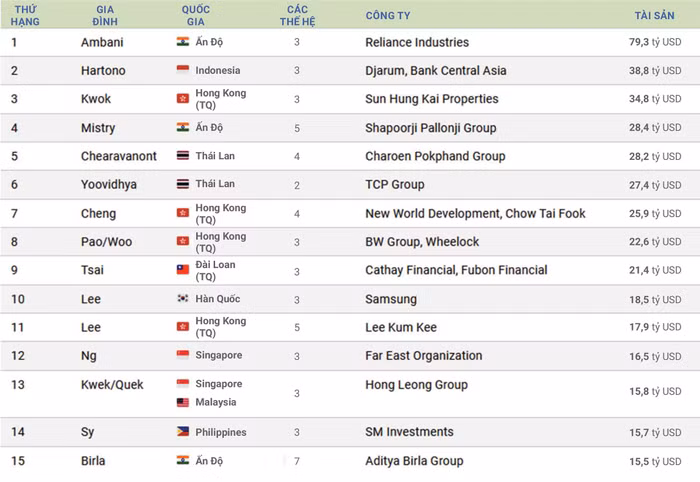Select the TÀI SẢN column header
Screen dimensions: 700x482
(x=655, y=16)
